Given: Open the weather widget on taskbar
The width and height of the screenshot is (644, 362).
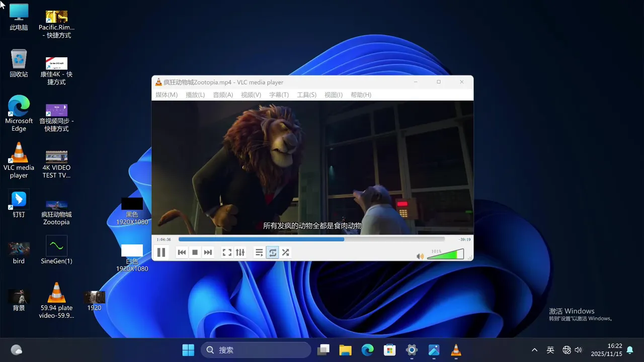Looking at the screenshot, I should pyautogui.click(x=16, y=350).
